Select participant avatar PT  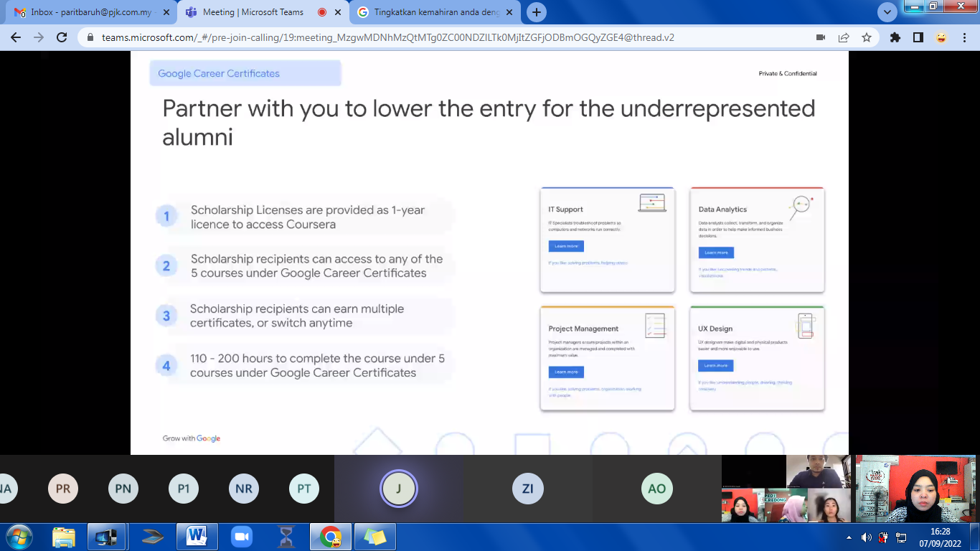click(304, 489)
